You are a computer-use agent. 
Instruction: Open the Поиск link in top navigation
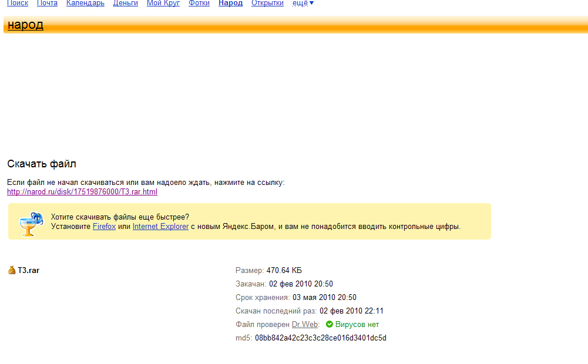(18, 3)
